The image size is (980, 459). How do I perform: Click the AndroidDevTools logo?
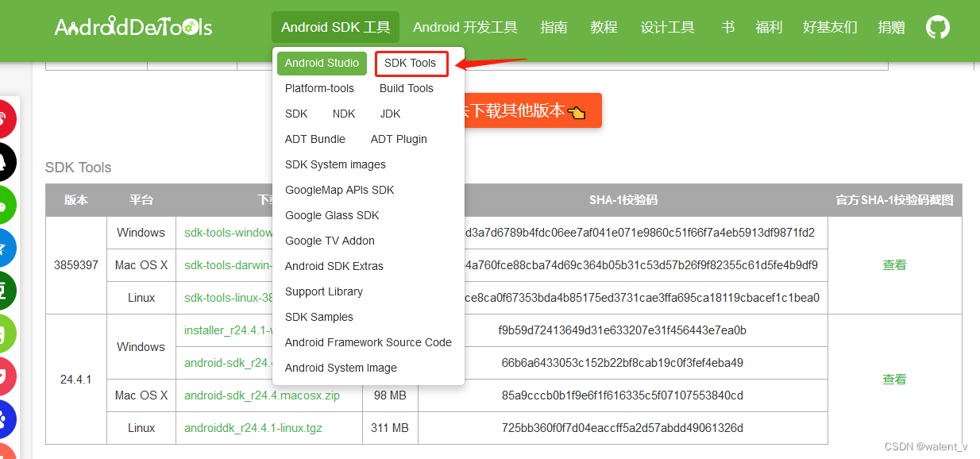(x=133, y=28)
